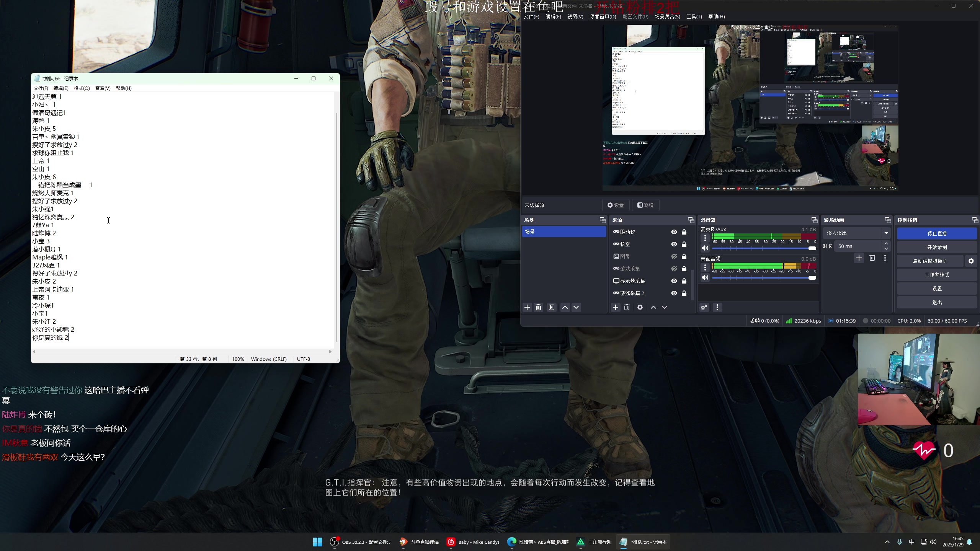Increase transition duration with up stepper
The image size is (980, 551).
pyautogui.click(x=886, y=243)
